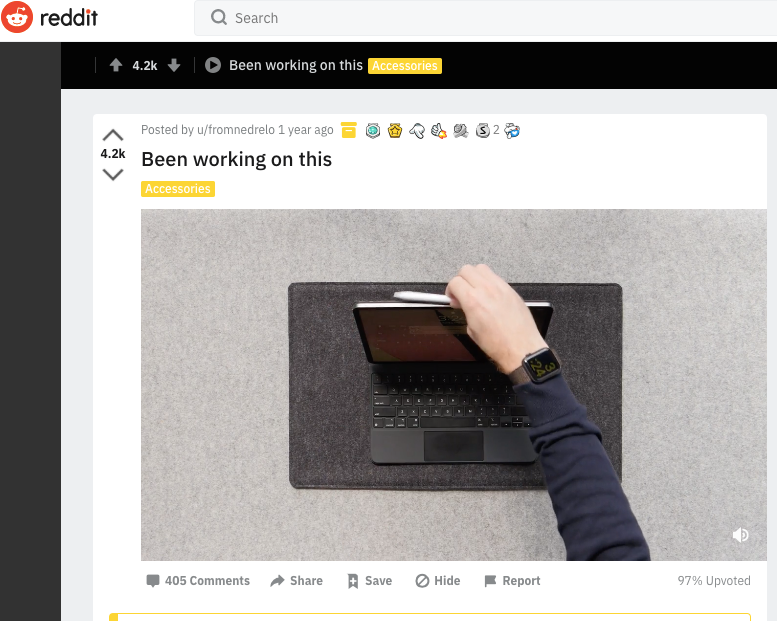Upvote the post using the left chevron arrow
777x621 pixels.
tap(113, 135)
